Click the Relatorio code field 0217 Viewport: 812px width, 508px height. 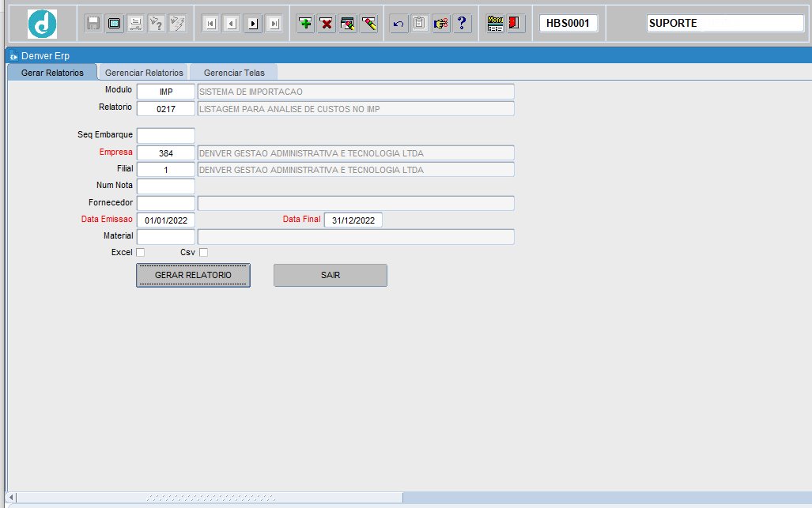coord(166,109)
